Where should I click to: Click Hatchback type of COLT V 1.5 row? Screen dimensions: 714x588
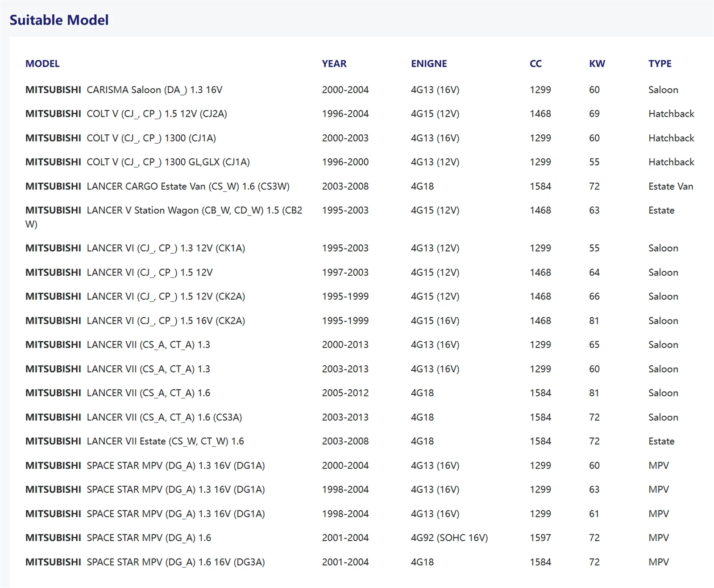671,114
